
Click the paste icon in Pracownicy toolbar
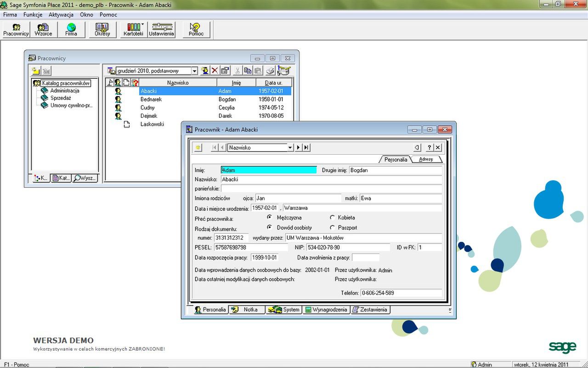click(x=258, y=71)
